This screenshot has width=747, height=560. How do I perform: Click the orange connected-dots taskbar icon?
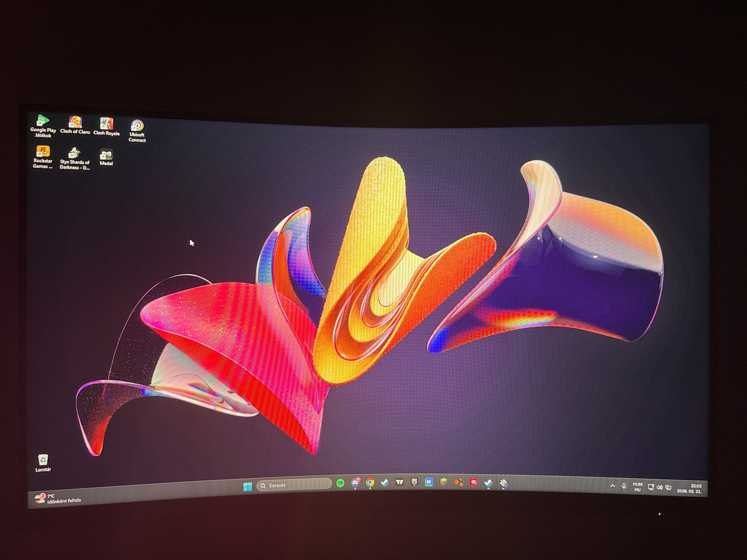[458, 482]
